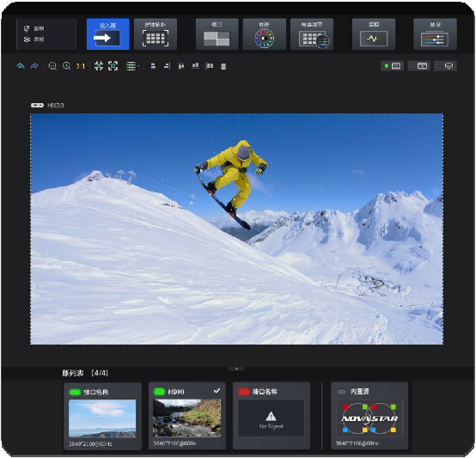Toggle the green-dot display mode button

(392, 66)
